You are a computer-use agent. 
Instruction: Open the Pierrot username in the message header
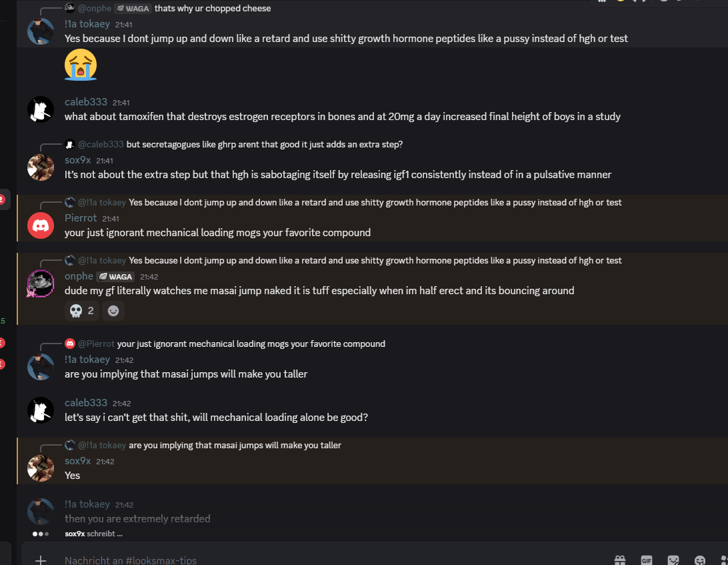[81, 218]
